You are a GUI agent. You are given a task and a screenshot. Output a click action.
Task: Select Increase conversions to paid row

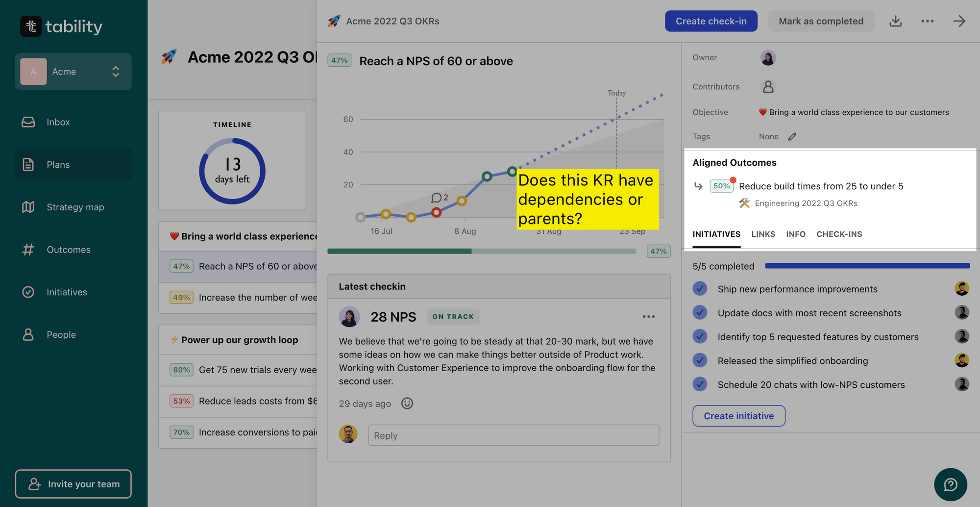(238, 432)
